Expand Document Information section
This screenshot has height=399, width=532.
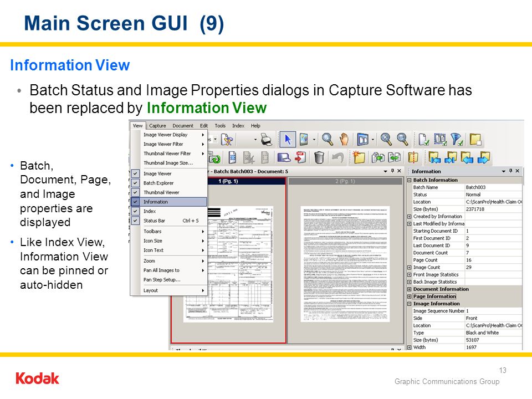pos(410,289)
